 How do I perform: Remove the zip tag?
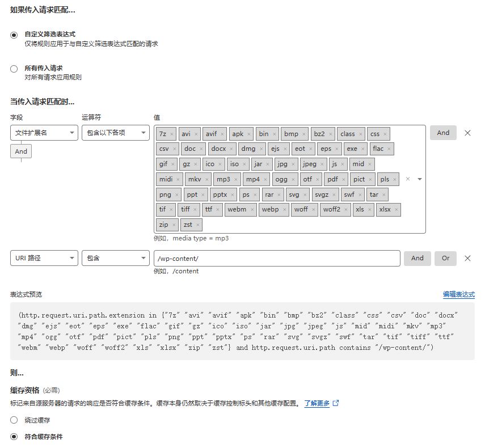coord(174,225)
